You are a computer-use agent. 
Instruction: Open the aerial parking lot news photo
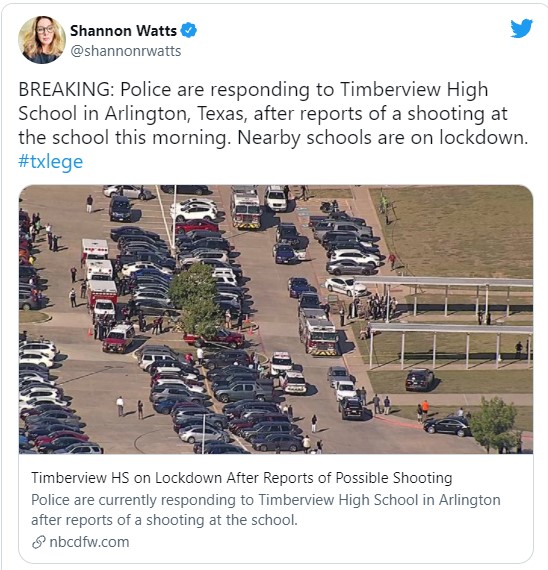tap(276, 319)
